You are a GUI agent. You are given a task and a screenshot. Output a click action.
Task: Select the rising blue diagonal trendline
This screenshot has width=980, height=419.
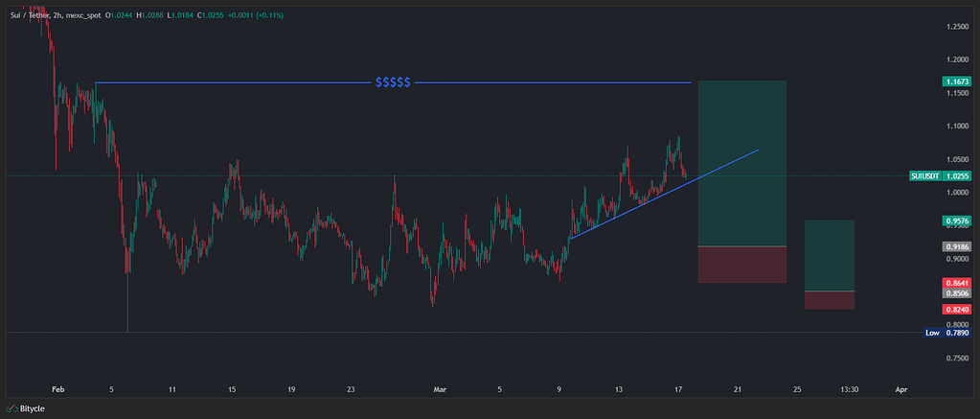tap(665, 195)
